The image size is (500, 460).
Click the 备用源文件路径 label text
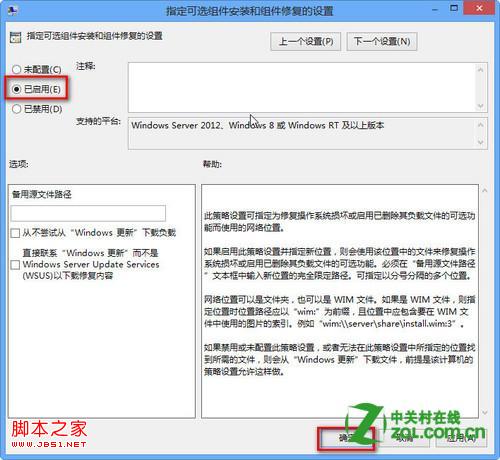(42, 194)
